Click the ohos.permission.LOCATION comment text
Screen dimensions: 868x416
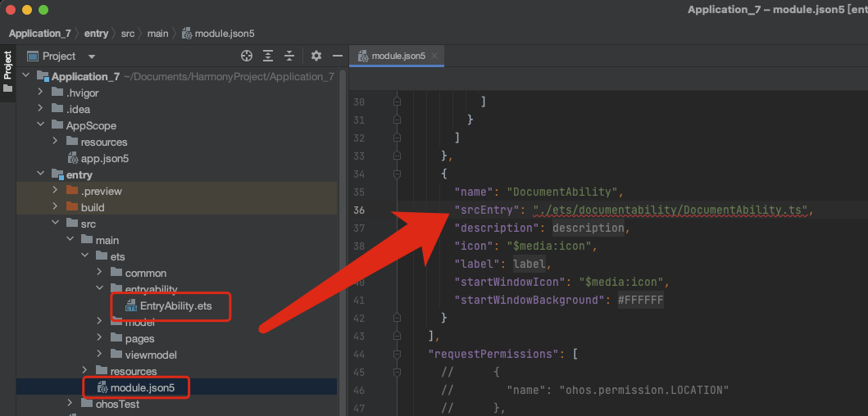click(x=642, y=390)
